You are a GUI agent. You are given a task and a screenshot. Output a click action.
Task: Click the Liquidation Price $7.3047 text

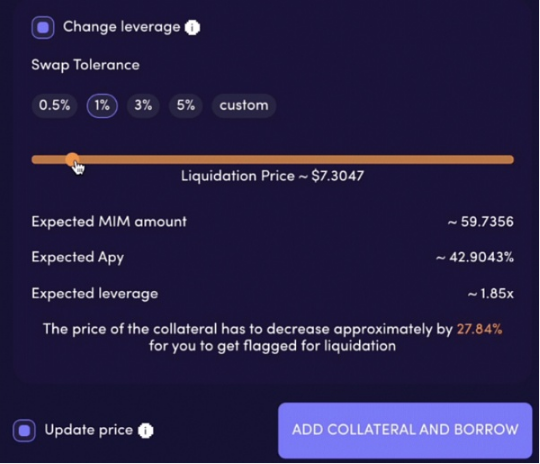coord(272,176)
